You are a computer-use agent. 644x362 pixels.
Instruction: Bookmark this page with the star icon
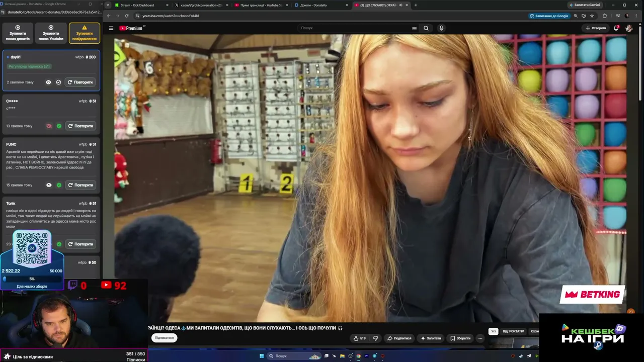coord(592,16)
